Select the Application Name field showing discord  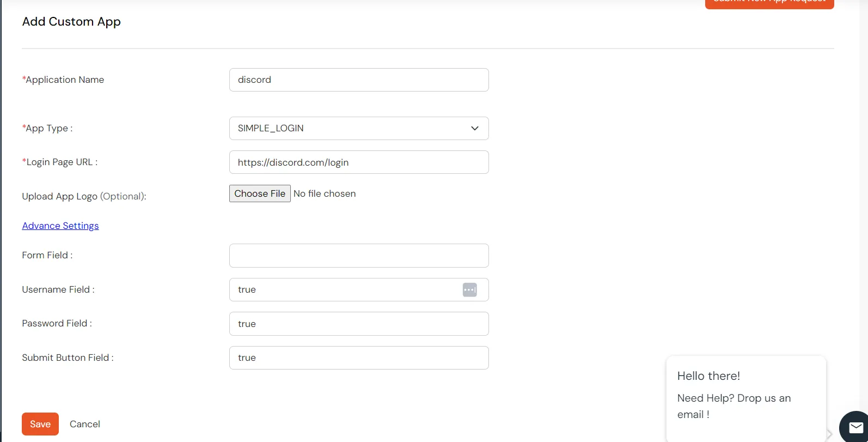(359, 80)
